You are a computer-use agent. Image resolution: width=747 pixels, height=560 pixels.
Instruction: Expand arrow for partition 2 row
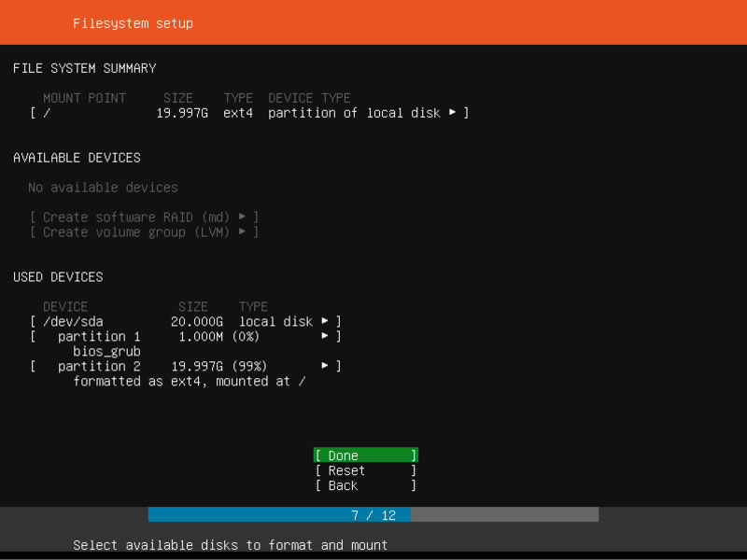[x=324, y=365]
